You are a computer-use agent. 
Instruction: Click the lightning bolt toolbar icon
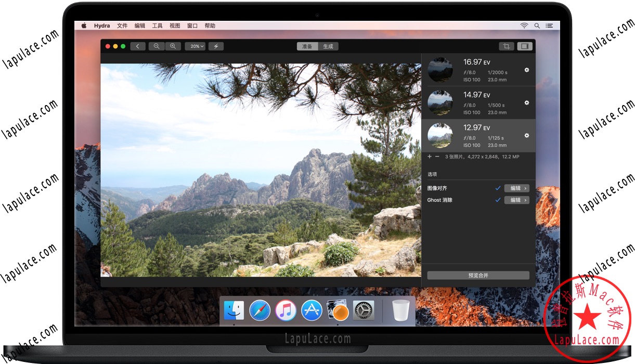216,46
